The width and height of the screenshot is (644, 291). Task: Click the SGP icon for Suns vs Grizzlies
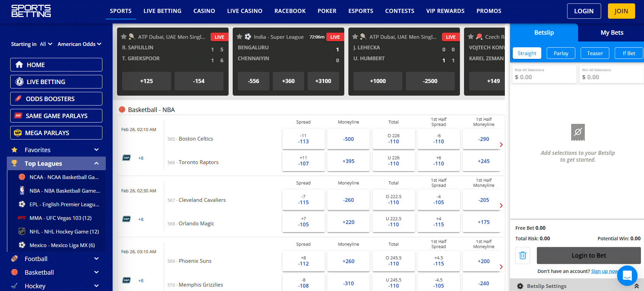tap(127, 280)
